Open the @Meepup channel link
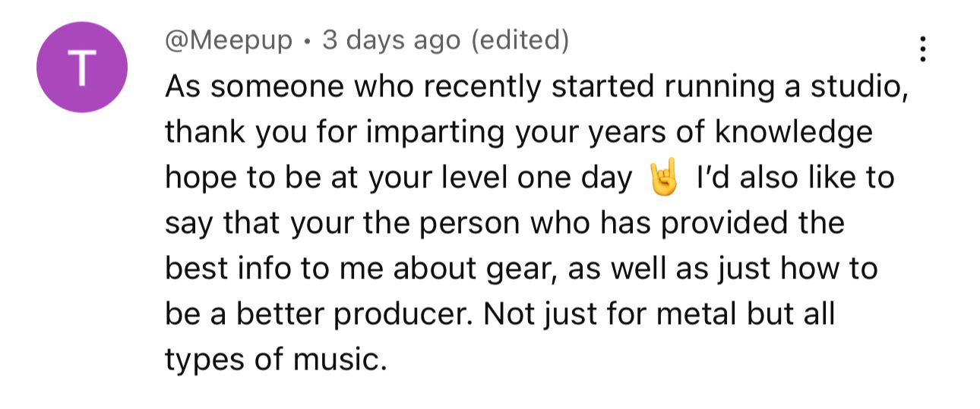Viewport: 980px width, 409px height. [229, 40]
